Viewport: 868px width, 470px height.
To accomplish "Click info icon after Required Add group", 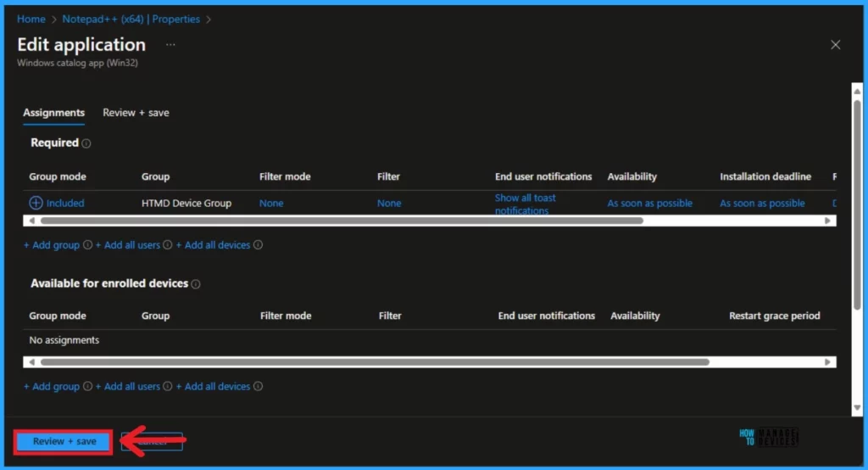I will (x=87, y=245).
